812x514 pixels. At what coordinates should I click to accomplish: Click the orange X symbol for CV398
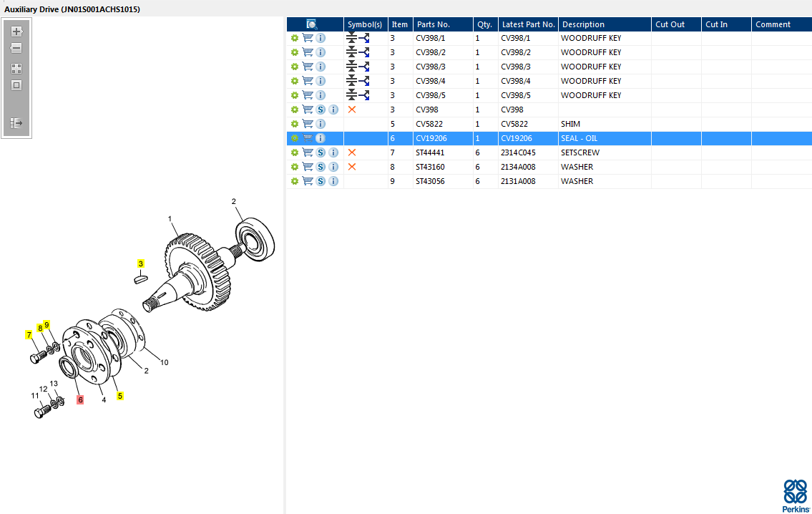click(x=352, y=110)
